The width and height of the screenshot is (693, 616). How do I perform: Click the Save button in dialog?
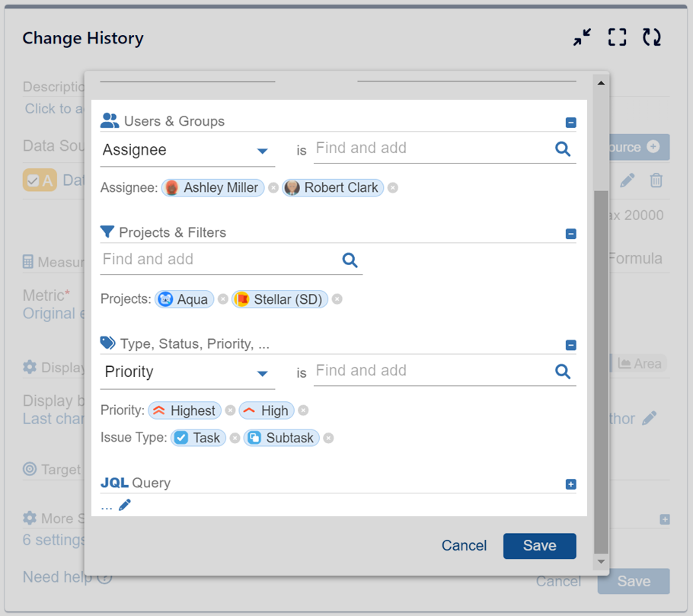pyautogui.click(x=539, y=545)
